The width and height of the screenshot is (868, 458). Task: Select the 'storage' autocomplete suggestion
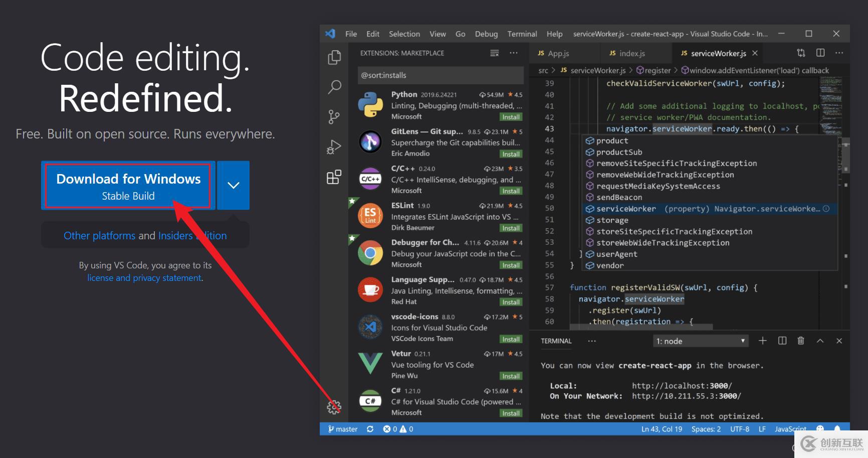[x=710, y=220]
